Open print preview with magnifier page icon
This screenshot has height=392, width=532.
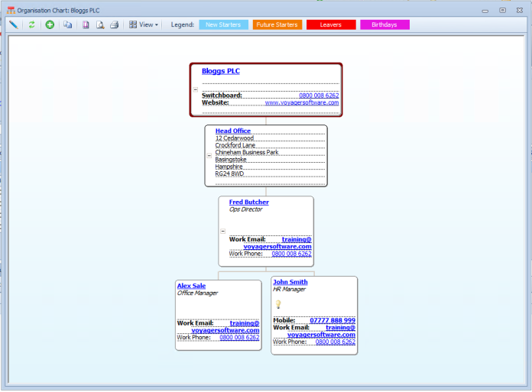99,24
